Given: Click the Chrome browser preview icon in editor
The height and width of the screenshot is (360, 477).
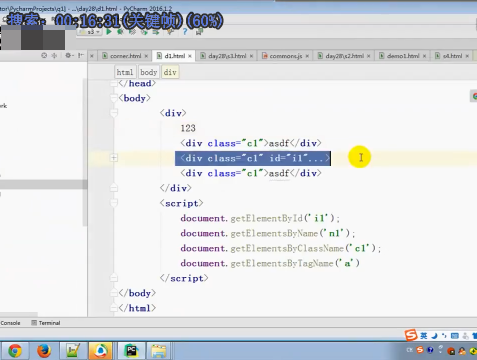Looking at the screenshot, I should tap(475, 96).
